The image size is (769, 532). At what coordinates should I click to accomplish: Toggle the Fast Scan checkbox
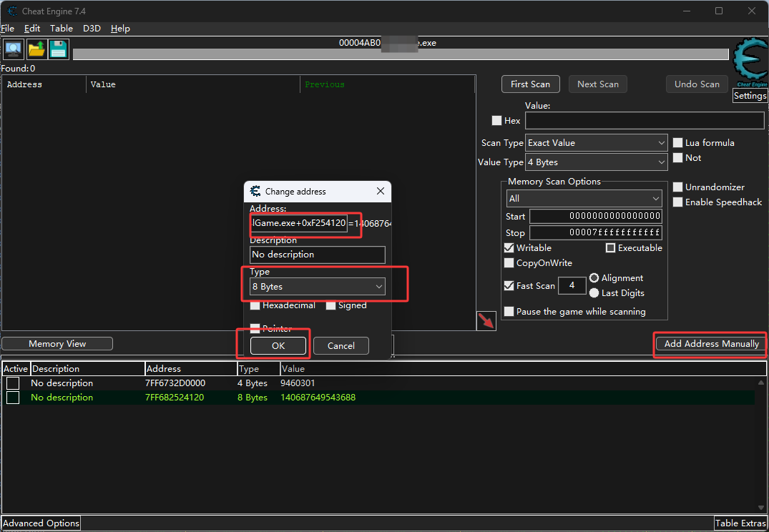(x=509, y=286)
